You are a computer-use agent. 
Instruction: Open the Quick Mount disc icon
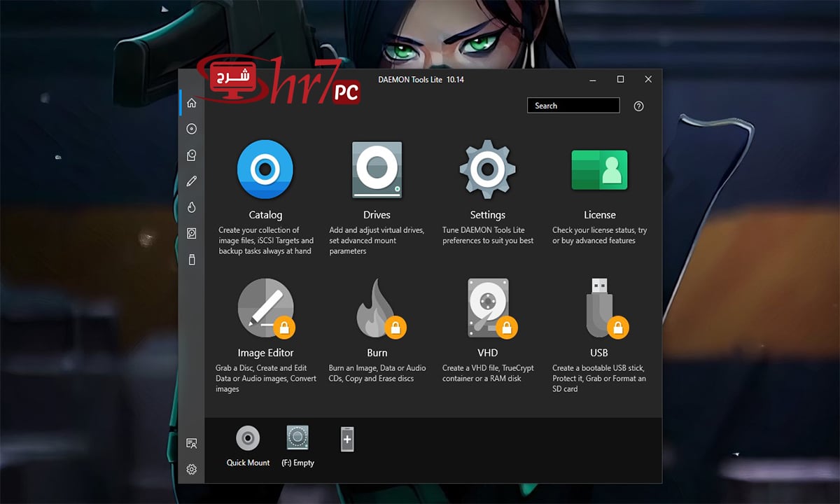click(247, 439)
